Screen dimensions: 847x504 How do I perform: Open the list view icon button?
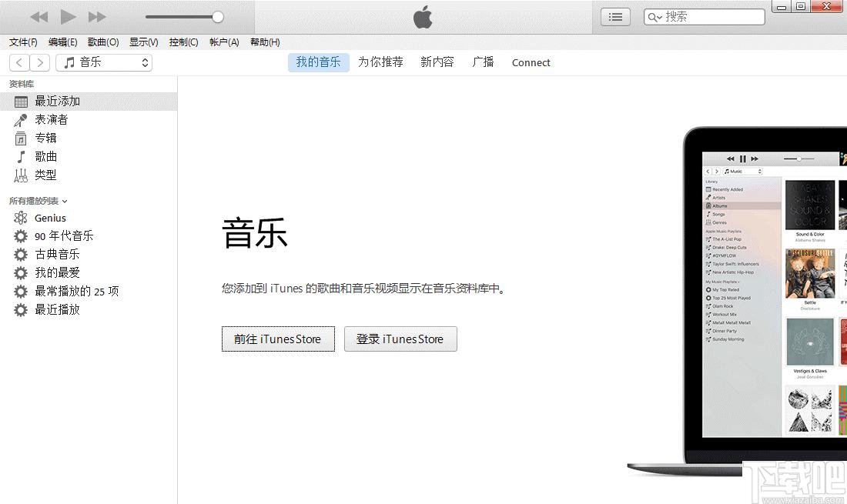click(615, 17)
